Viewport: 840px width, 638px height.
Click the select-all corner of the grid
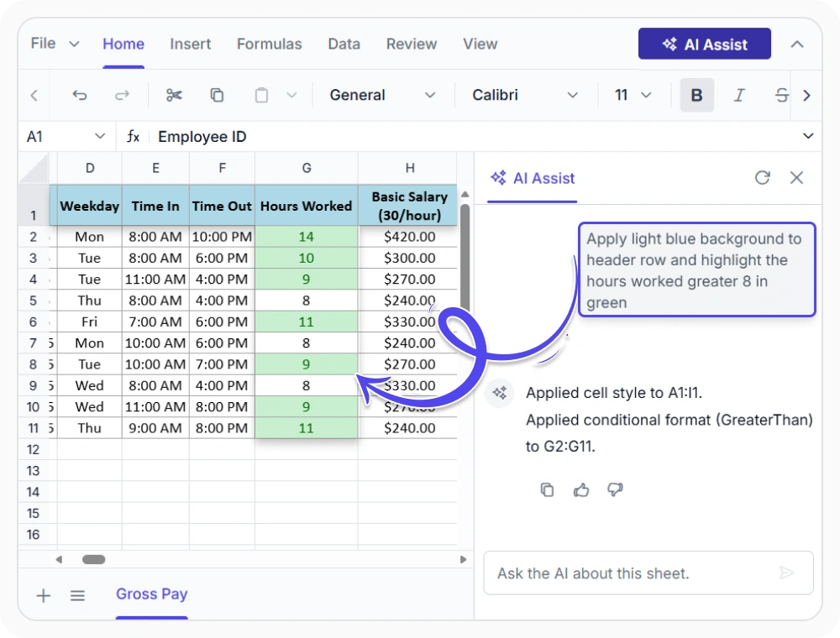[x=34, y=169]
